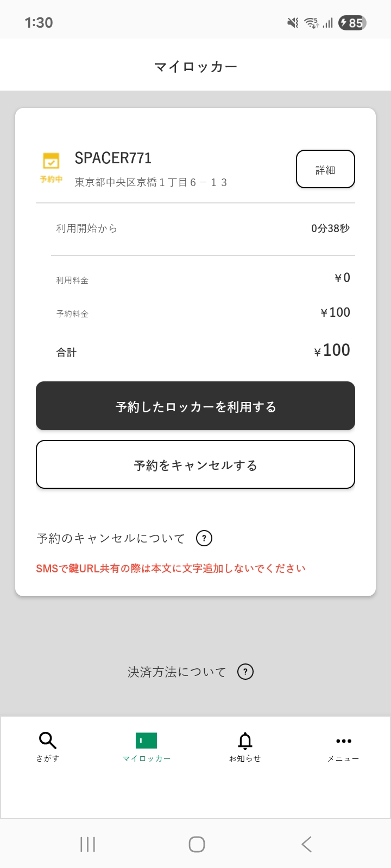Select the さがす search magnifier icon
Screen dimensions: 391x868
point(48,740)
